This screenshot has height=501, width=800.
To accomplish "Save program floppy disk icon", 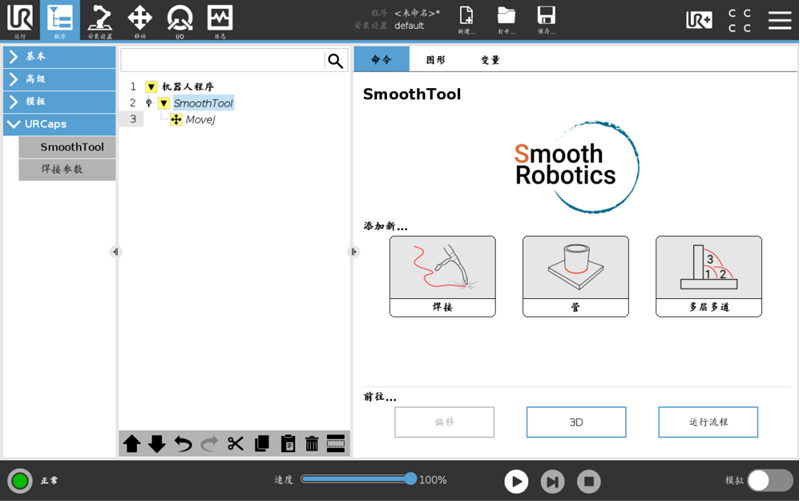I will tap(546, 19).
